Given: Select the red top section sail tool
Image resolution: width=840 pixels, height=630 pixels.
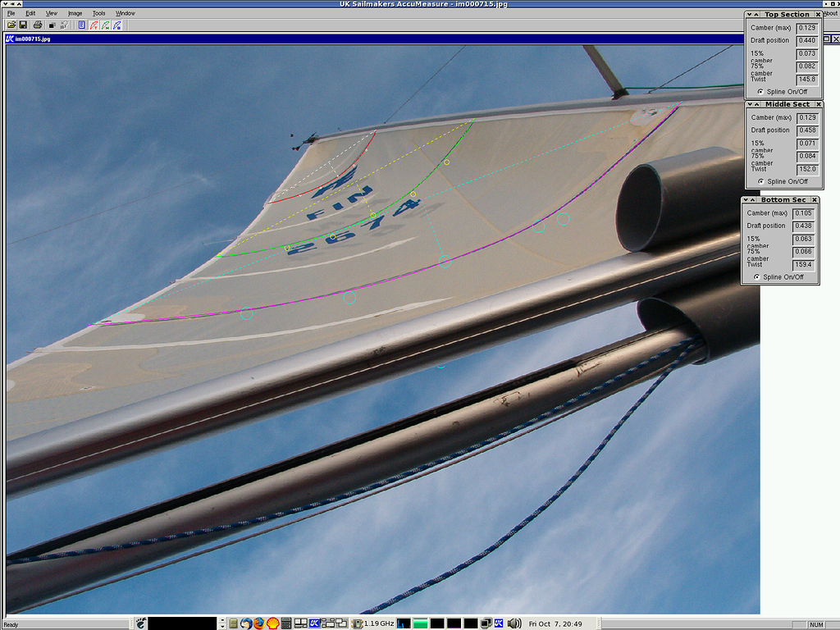Looking at the screenshot, I should (x=94, y=25).
